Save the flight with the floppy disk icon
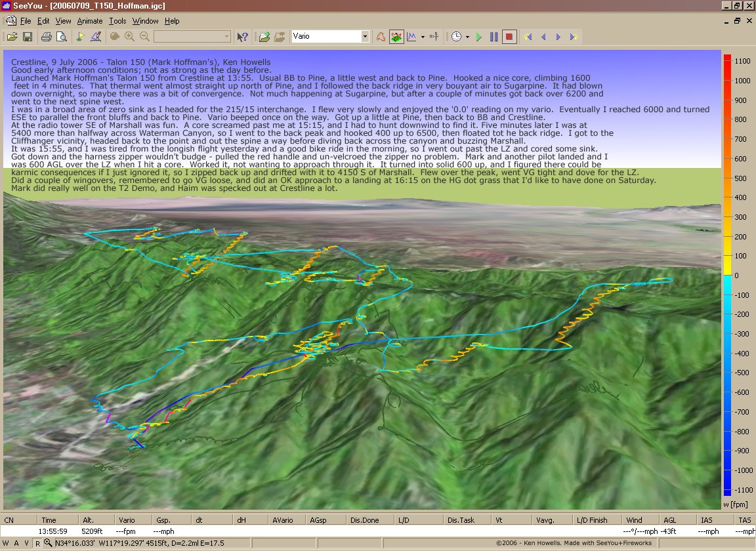Viewport: 756px width, 551px height. (28, 37)
